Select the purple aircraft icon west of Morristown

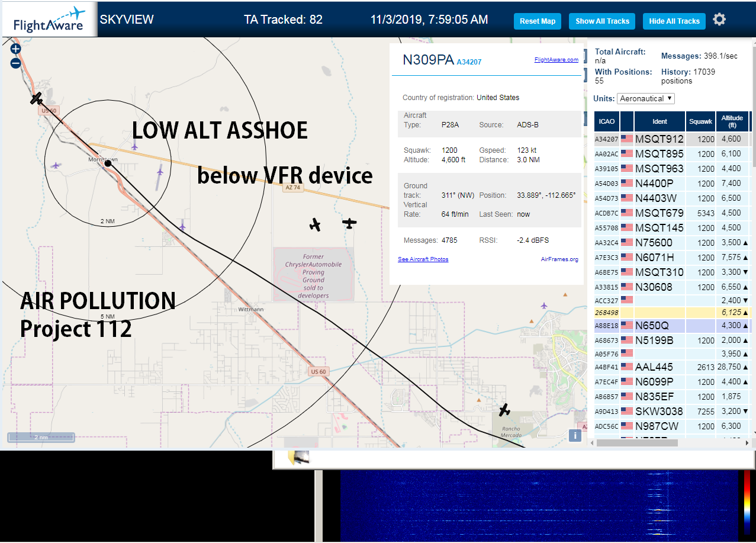[56, 165]
